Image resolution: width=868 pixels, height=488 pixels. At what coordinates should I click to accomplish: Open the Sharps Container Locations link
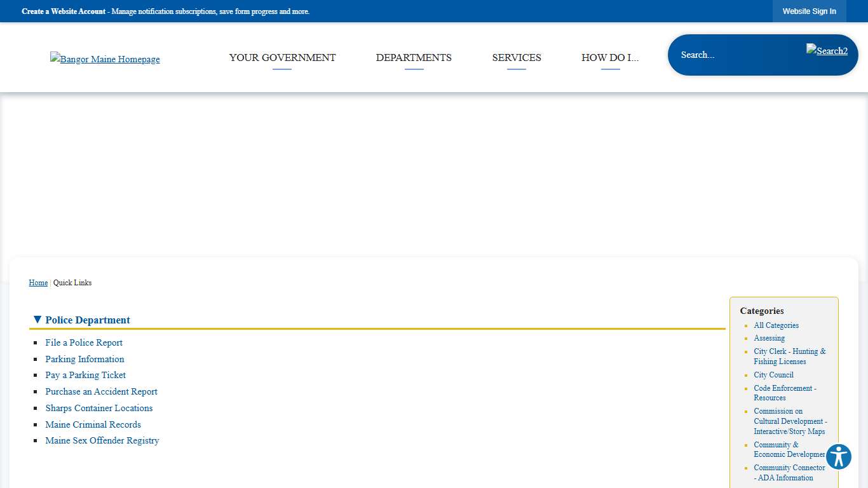coord(98,408)
